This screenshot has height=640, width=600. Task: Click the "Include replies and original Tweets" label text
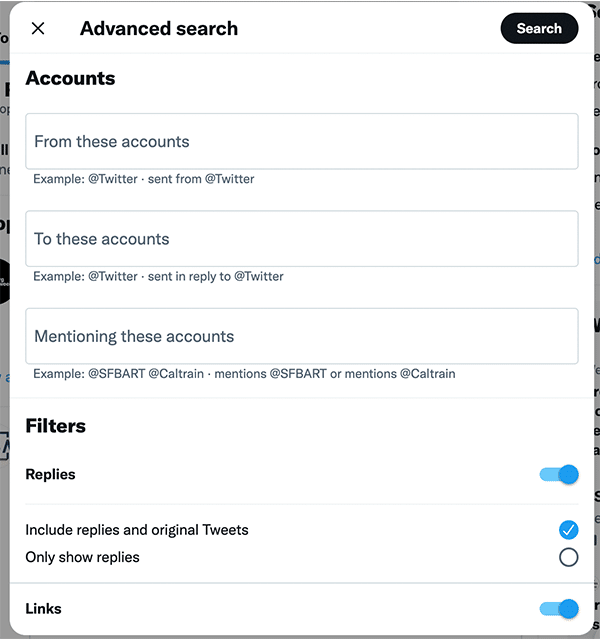coord(137,530)
